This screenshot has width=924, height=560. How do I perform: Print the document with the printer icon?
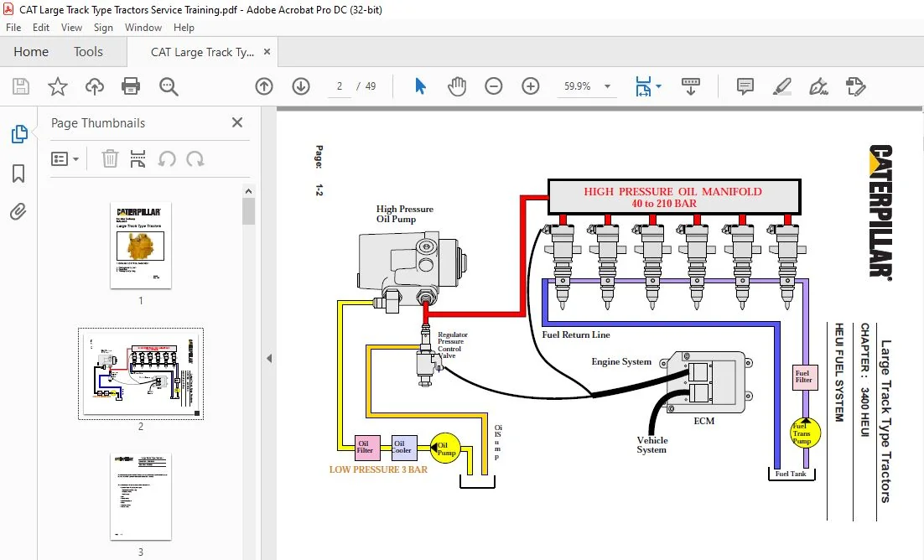coord(131,86)
